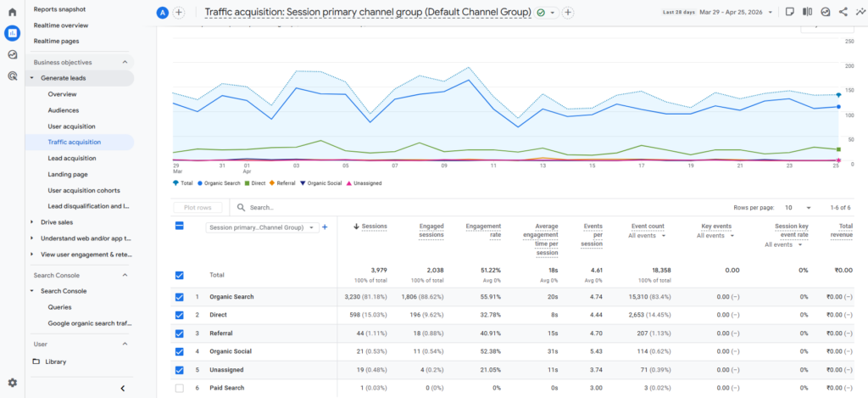868x398 pixels.
Task: Open the Rows per page dropdown
Action: (796, 207)
